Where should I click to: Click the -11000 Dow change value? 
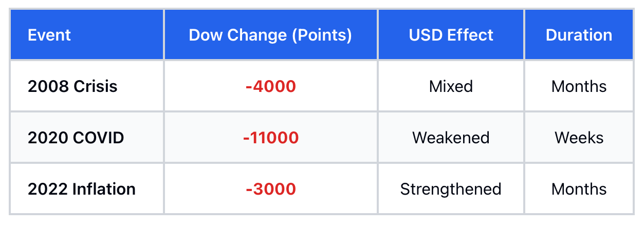[270, 138]
